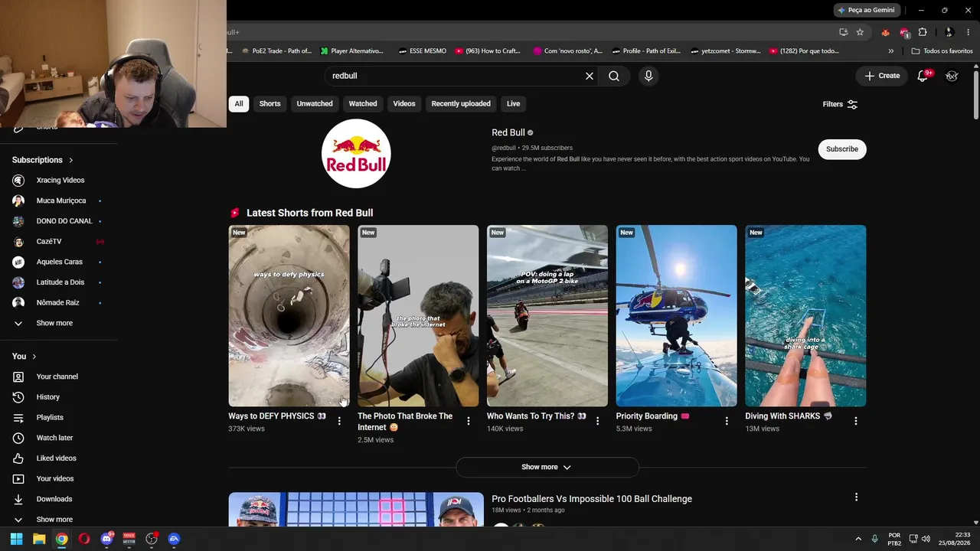Open options menu for Who Wants To Try This?
Screen dimensions: 980x551
click(598, 421)
